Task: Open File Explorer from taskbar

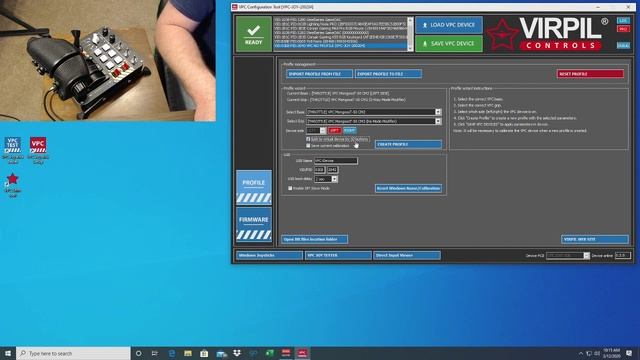Action: click(188, 353)
